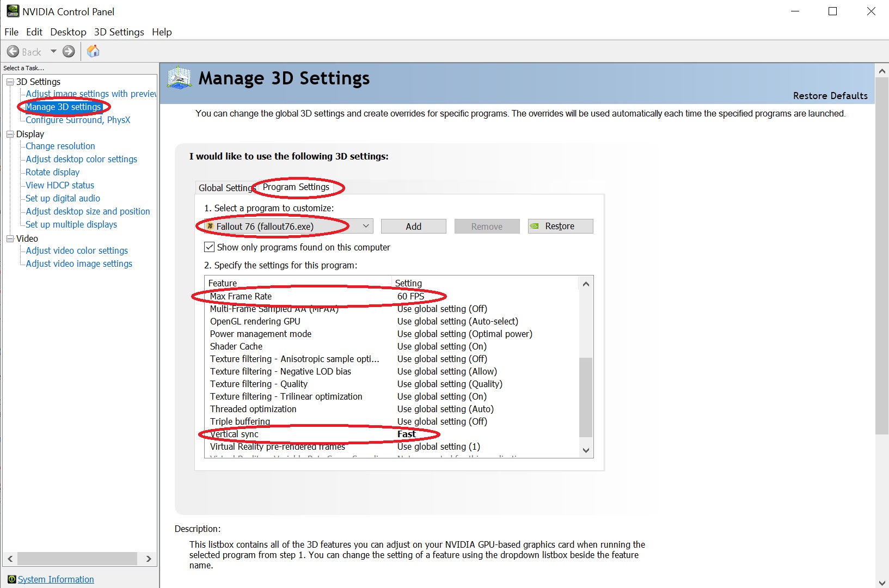The height and width of the screenshot is (588, 889).
Task: Click the Fast vertical sync value
Action: [407, 434]
